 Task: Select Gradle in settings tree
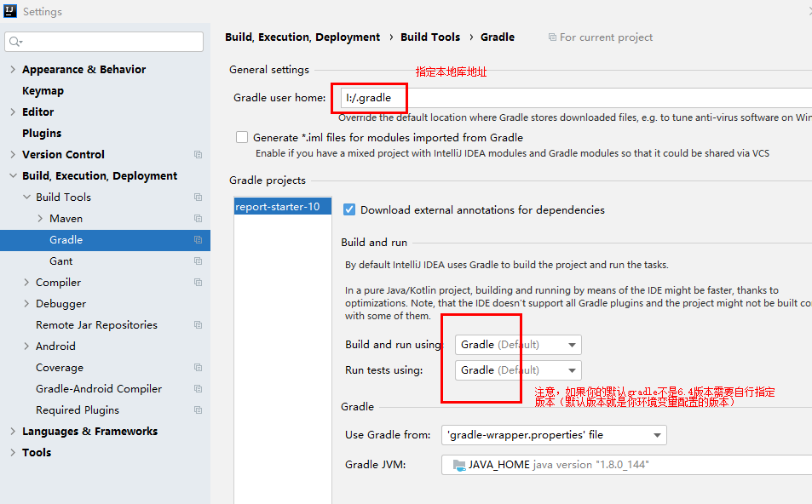[105, 239]
